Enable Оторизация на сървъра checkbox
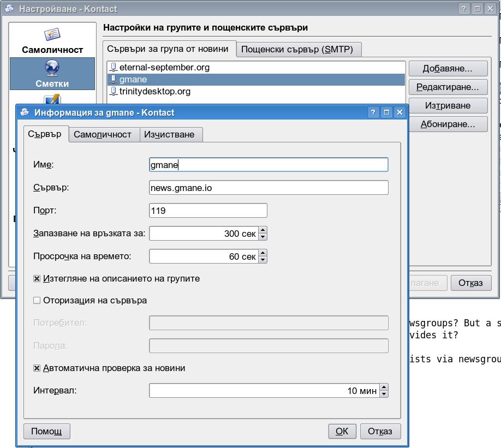The image size is (501, 448). point(37,300)
